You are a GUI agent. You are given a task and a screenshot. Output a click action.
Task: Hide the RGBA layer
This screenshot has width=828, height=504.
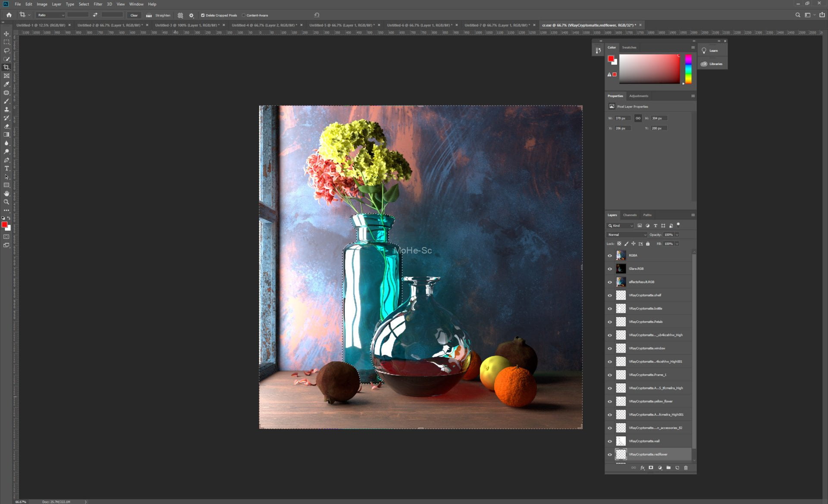coord(610,256)
